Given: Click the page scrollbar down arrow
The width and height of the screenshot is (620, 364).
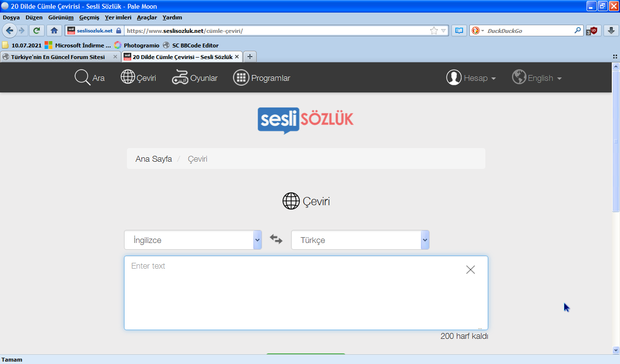Looking at the screenshot, I should pyautogui.click(x=616, y=350).
